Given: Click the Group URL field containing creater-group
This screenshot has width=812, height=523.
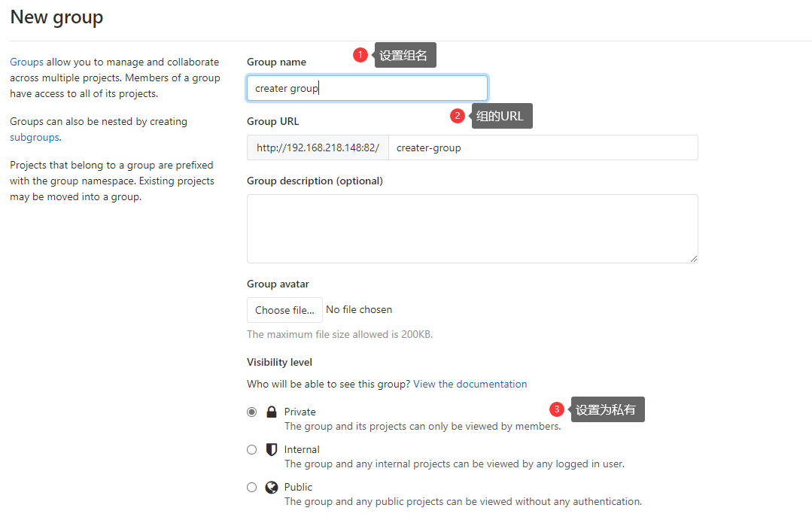Looking at the screenshot, I should pos(543,147).
